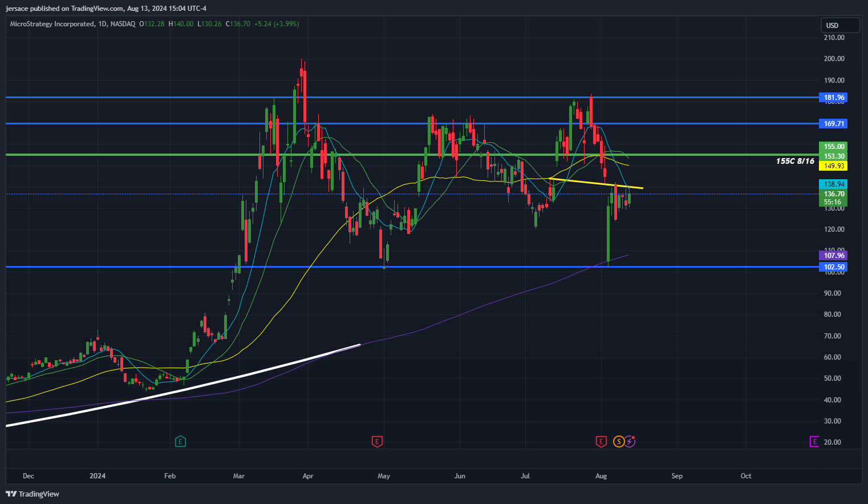The width and height of the screenshot is (868, 504).
Task: Click the purple lightning bolt event icon
Action: (x=630, y=441)
